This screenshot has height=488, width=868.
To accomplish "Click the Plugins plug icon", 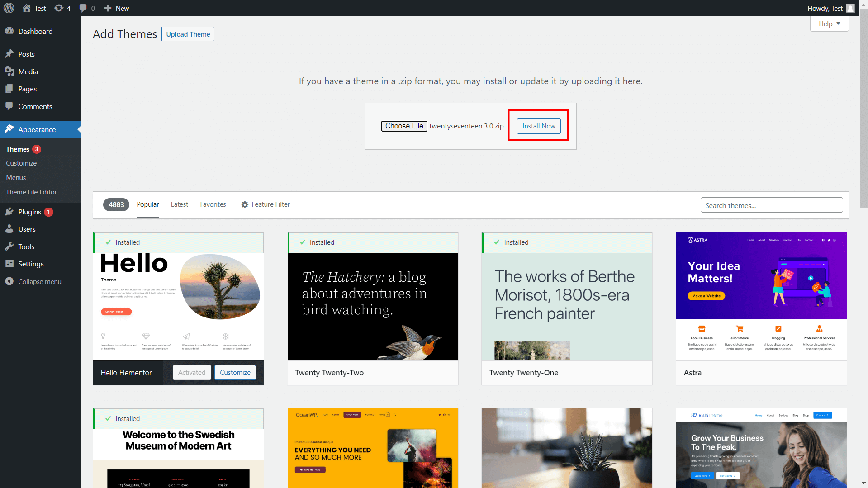I will [9, 212].
